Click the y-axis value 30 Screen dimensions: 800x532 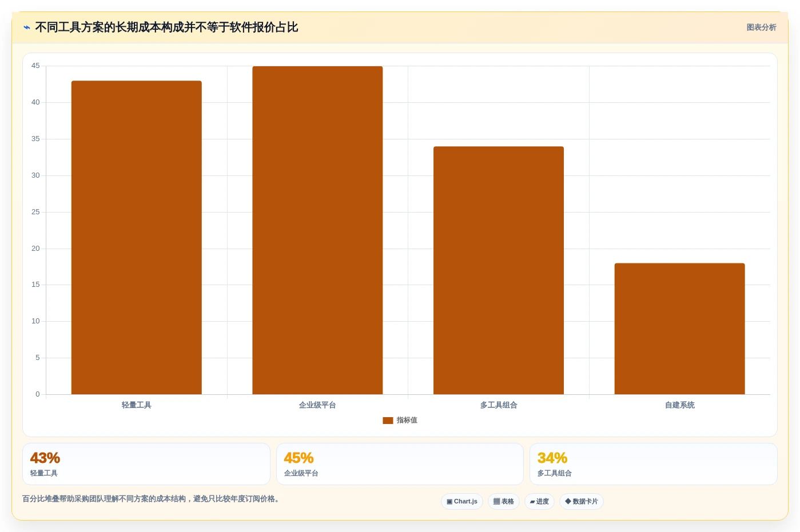[x=35, y=175]
